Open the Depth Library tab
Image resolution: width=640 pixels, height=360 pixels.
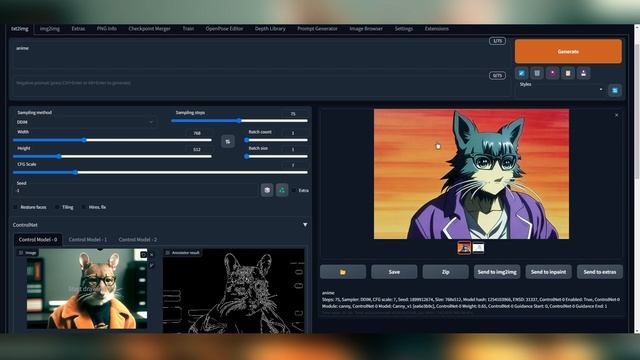pos(270,29)
